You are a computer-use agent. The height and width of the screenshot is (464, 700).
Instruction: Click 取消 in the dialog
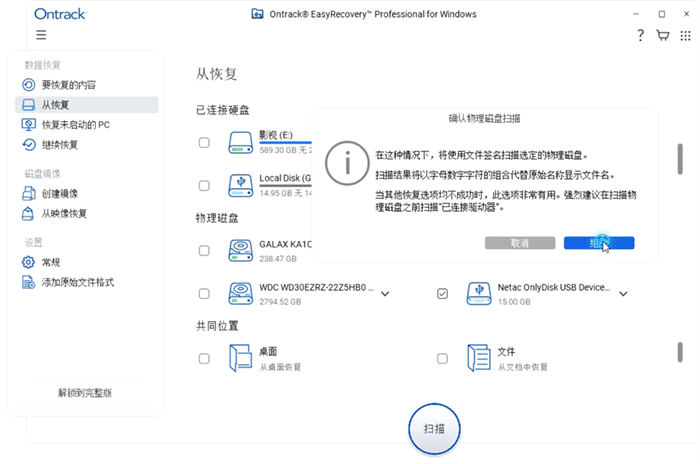pos(520,243)
